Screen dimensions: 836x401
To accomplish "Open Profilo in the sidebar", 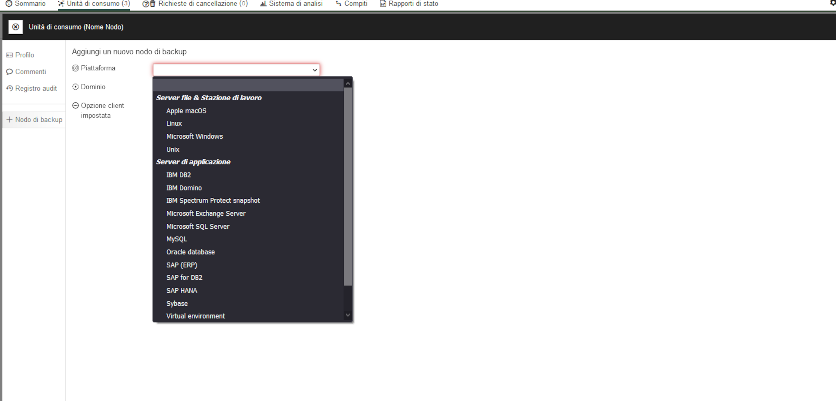I will pos(20,55).
